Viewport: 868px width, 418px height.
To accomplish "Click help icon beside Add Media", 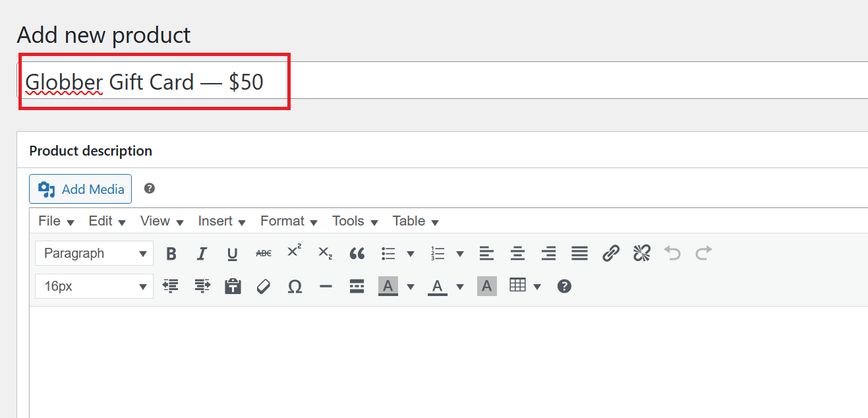I will tap(150, 189).
